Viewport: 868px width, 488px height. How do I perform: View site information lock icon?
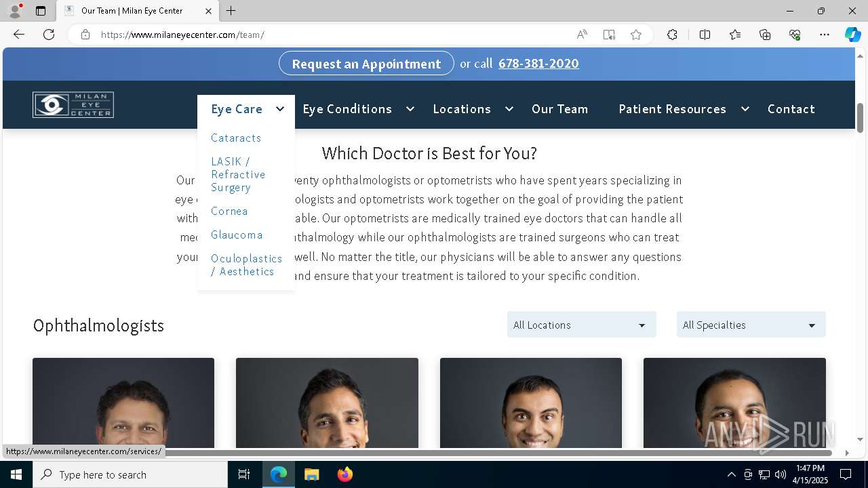[x=85, y=35]
